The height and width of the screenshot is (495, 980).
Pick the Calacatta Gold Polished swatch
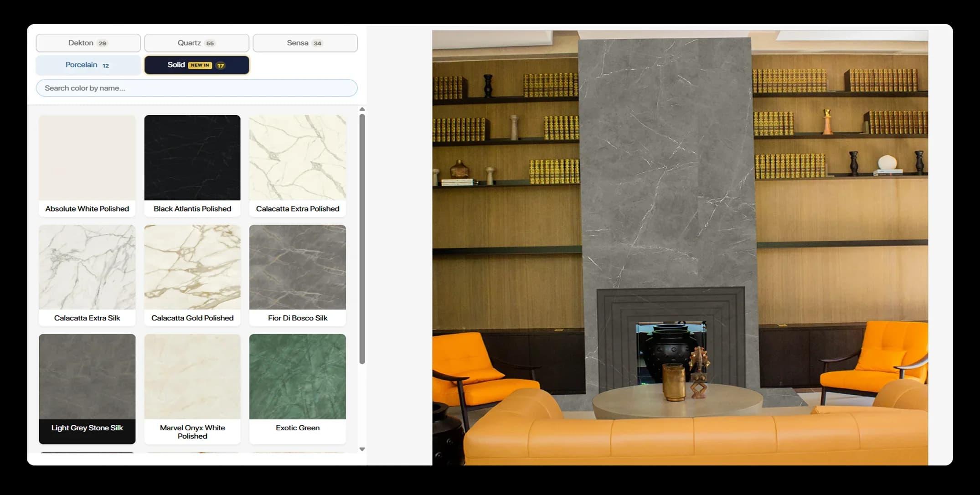click(x=192, y=275)
